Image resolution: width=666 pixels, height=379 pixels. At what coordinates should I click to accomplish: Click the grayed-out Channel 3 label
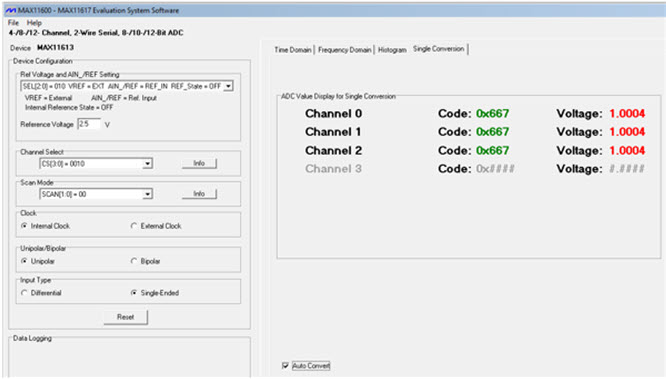(x=333, y=169)
